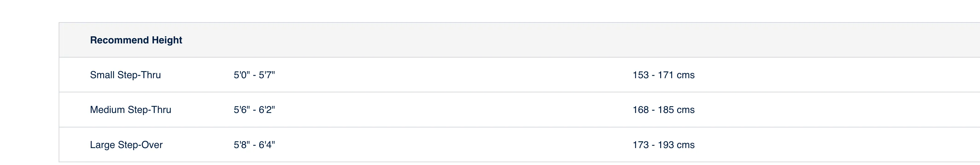Click the 173 - 193 cms value
Viewport: 980px width, 165px height.
click(x=664, y=145)
